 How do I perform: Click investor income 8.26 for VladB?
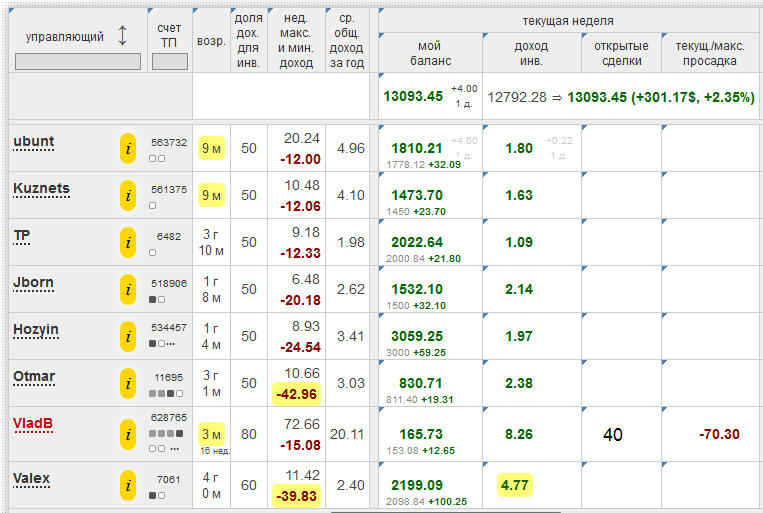(x=519, y=434)
